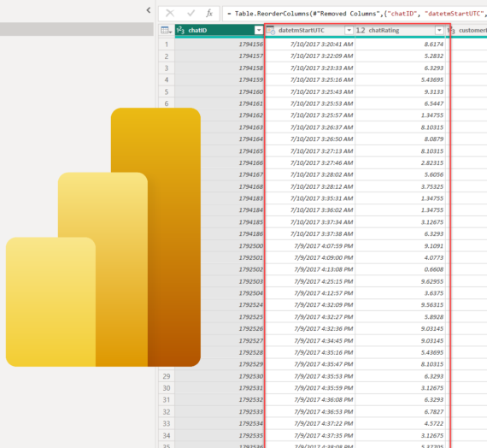Click the fx function icon
The image size is (487, 448).
209,13
